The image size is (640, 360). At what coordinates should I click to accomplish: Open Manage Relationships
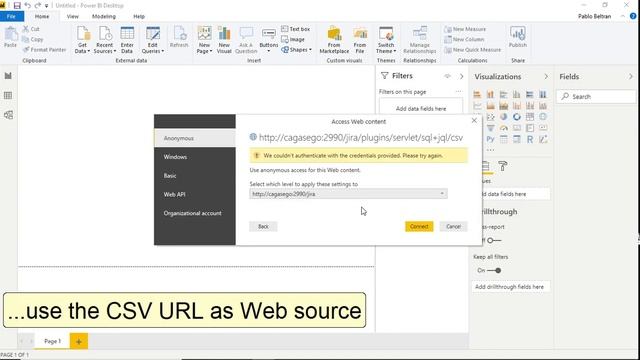point(420,40)
